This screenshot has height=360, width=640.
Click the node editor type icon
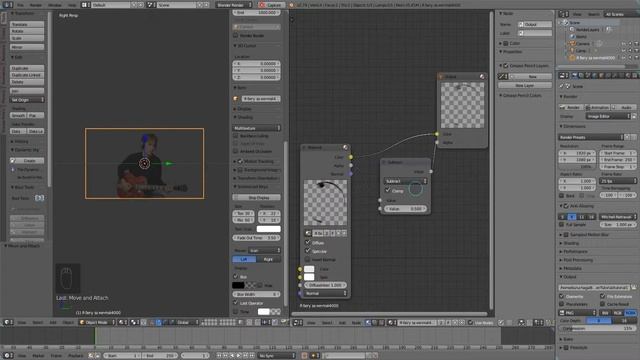298,322
